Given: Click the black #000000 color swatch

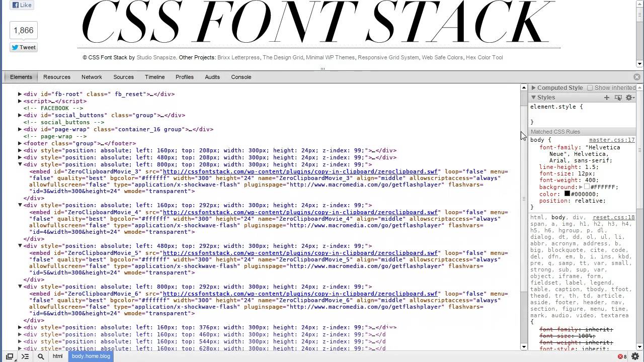Looking at the screenshot, I should (567, 194).
